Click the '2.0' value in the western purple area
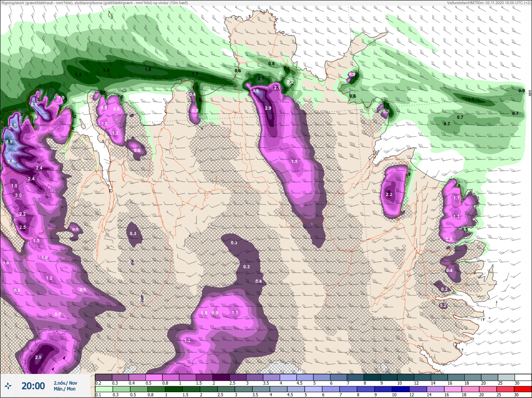This screenshot has height=398, width=532. click(18, 195)
